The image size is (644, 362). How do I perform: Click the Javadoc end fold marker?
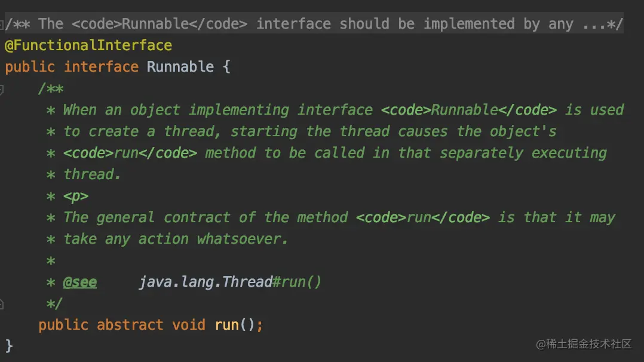pos(2,304)
